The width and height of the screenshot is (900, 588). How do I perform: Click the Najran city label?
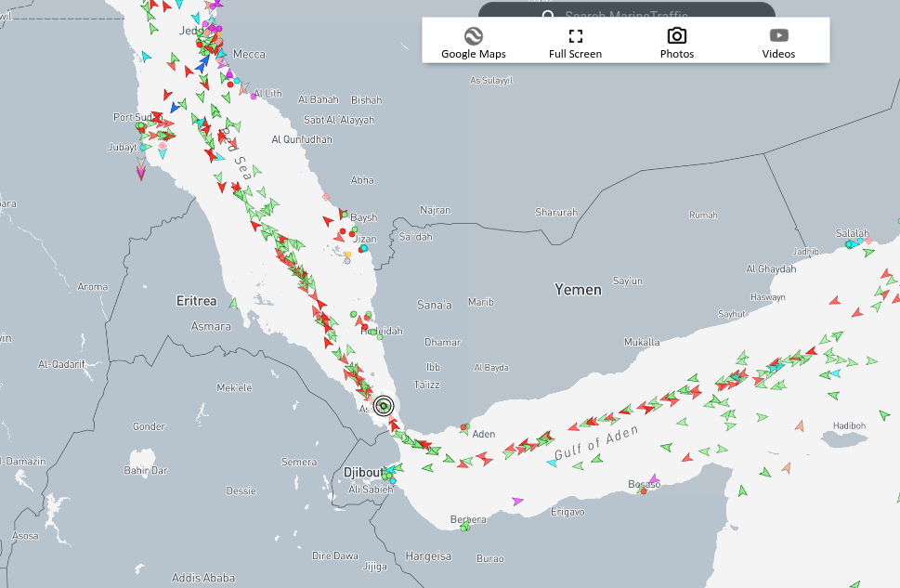435,210
